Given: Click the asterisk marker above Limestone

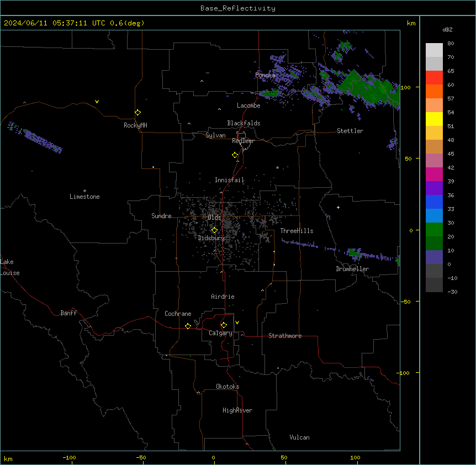Looking at the screenshot, I should click(84, 191).
